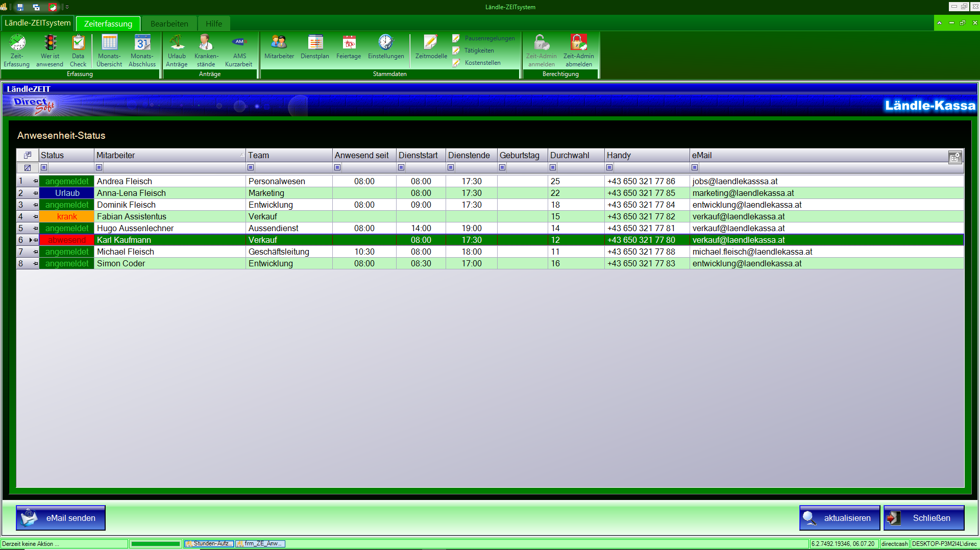Click abwesend status cell for Karl Kaufmann
980x550 pixels.
coord(67,240)
